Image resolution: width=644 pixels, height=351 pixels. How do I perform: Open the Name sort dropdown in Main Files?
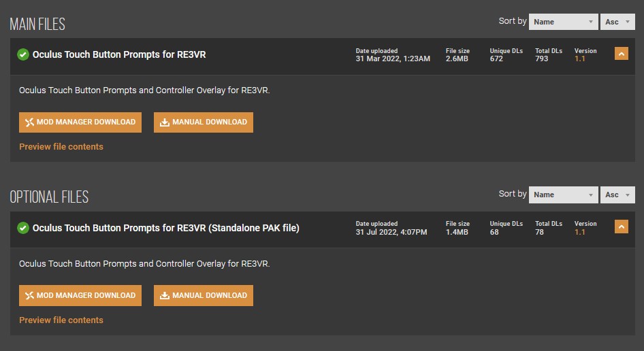pos(563,22)
